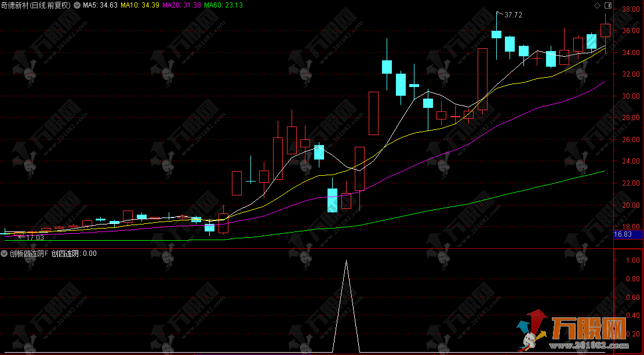Click the blue 16.83 price tag on axis
This screenshot has width=644, height=355.
click(623, 234)
